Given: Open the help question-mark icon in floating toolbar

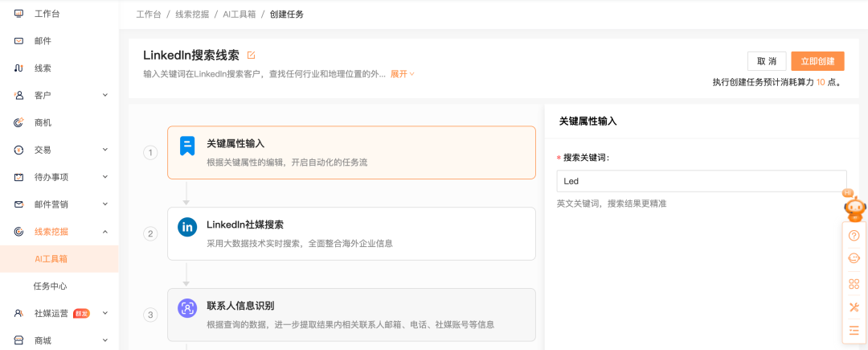Looking at the screenshot, I should pos(854,236).
